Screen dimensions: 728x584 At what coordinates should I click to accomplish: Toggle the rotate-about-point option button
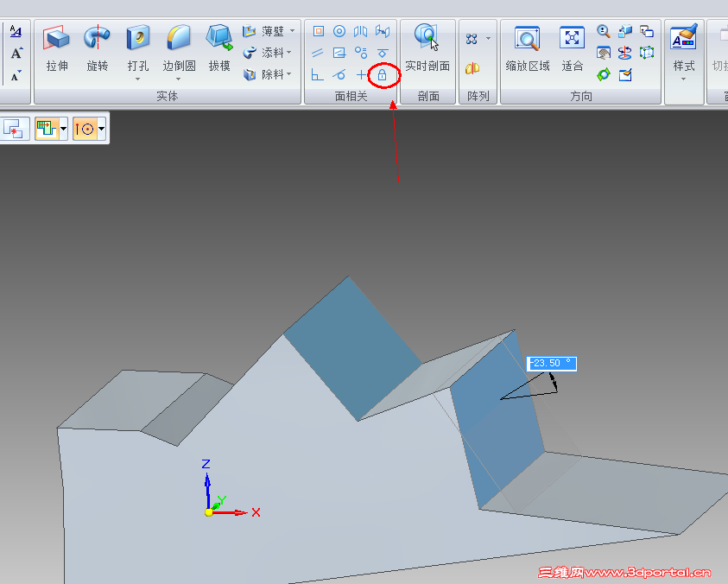pyautogui.click(x=85, y=129)
